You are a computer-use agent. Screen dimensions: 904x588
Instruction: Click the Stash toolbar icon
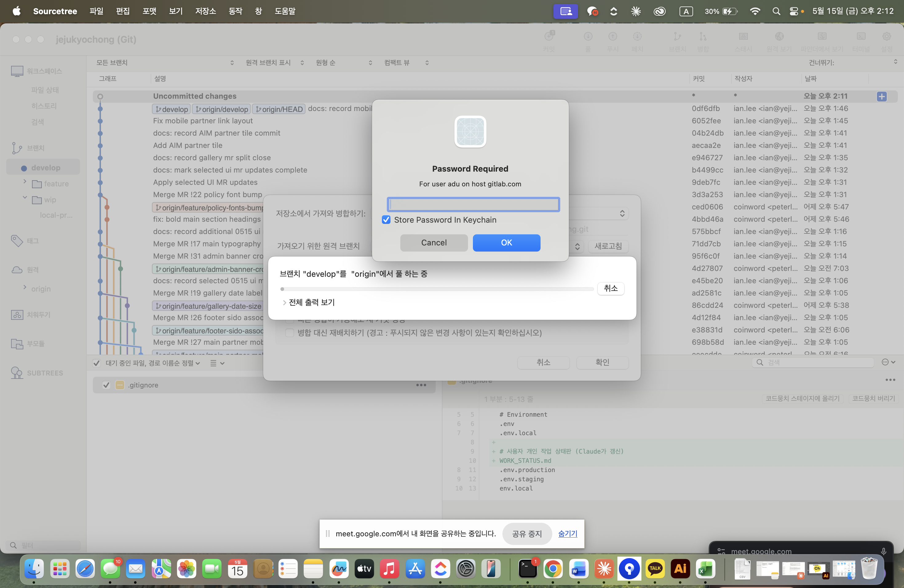[x=743, y=41]
